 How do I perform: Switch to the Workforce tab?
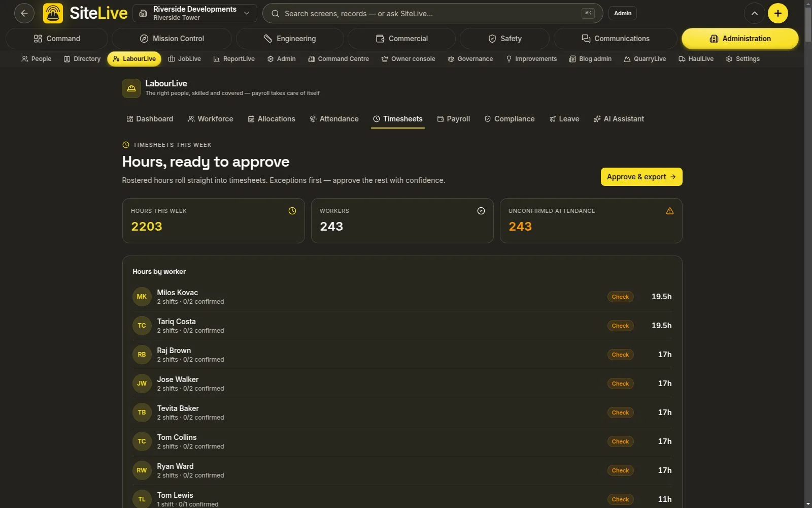(211, 119)
